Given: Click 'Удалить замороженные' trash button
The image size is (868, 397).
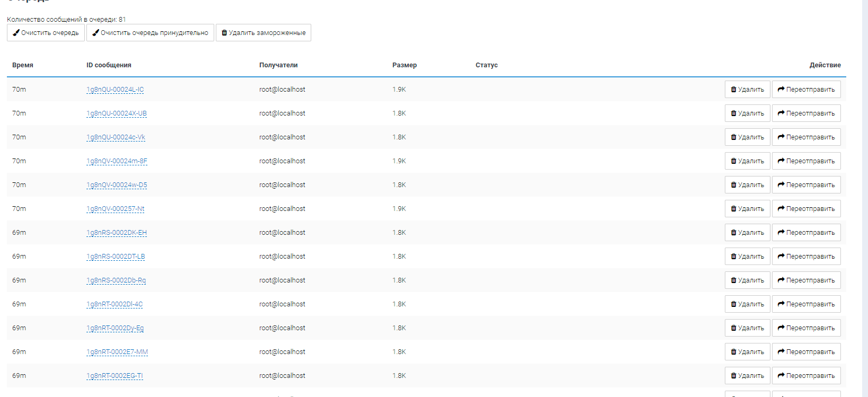Looking at the screenshot, I should (263, 33).
